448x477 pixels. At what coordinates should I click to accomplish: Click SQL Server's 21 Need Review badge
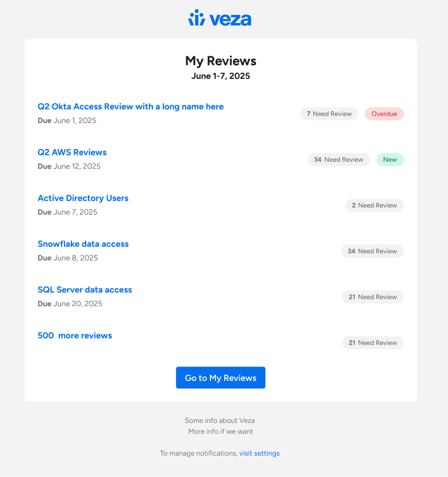tap(373, 297)
